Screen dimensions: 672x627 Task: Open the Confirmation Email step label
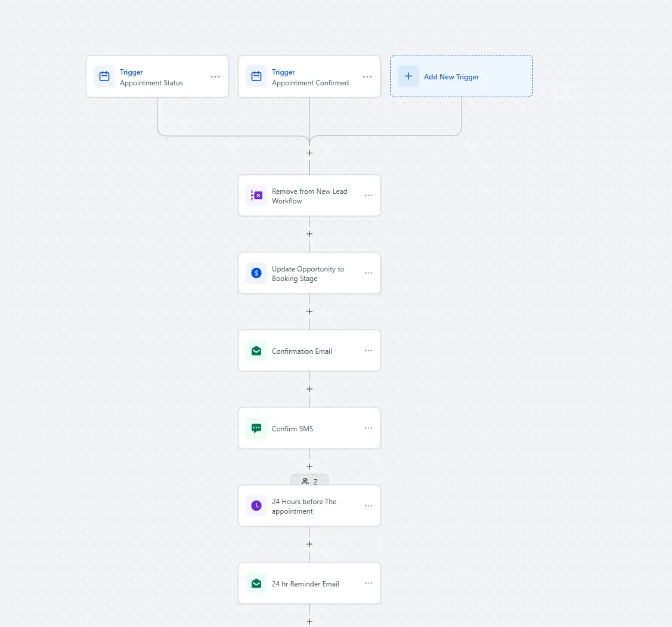pyautogui.click(x=302, y=351)
